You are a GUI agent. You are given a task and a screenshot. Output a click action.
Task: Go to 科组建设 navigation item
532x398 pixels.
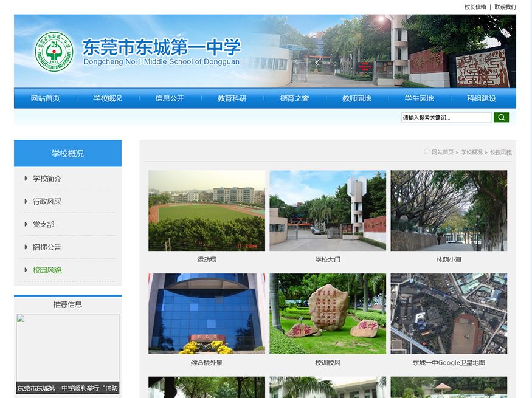482,98
